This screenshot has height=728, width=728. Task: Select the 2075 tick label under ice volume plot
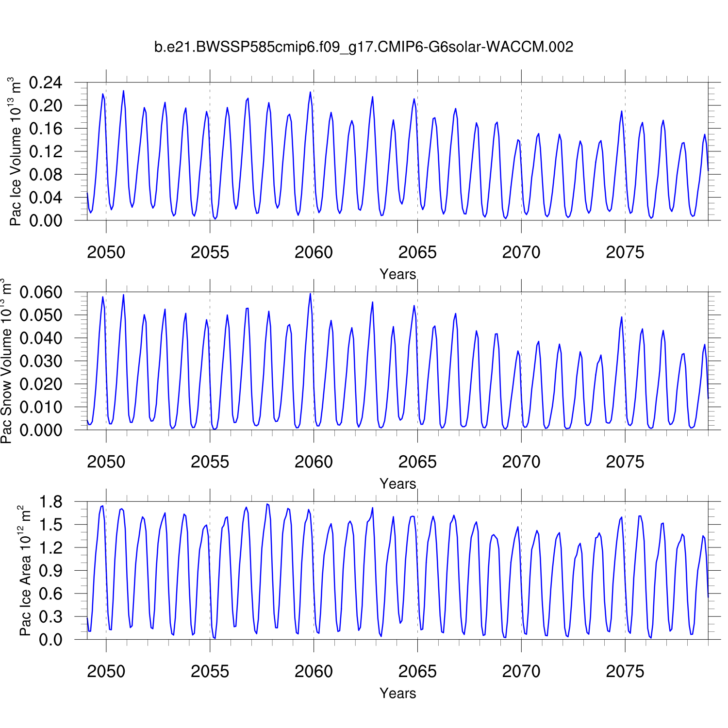(x=625, y=252)
